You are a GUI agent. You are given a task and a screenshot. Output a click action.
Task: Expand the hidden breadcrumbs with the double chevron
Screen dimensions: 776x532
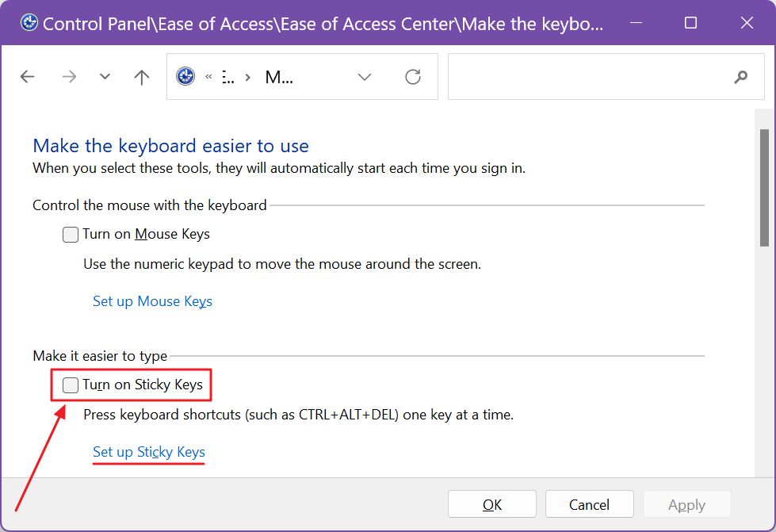pos(208,76)
